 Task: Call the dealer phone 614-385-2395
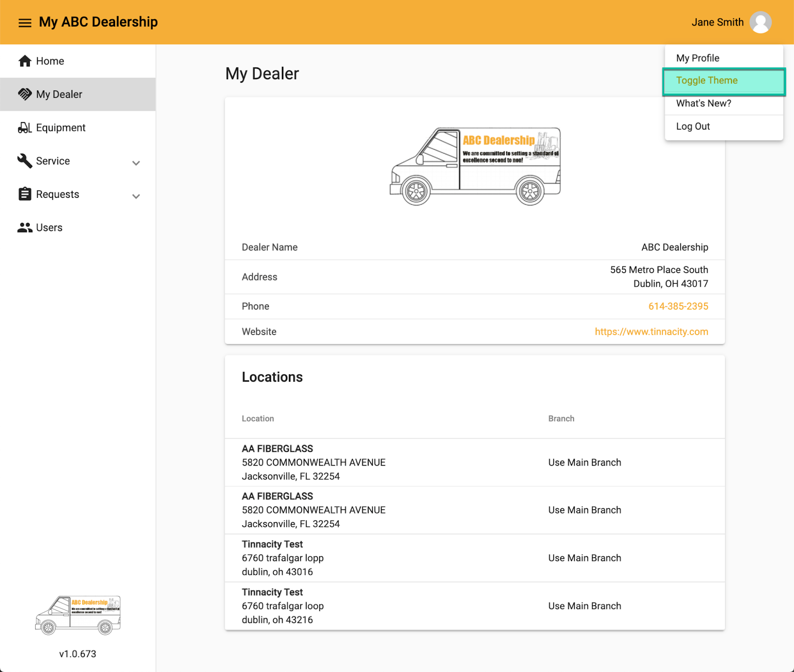[x=678, y=306]
